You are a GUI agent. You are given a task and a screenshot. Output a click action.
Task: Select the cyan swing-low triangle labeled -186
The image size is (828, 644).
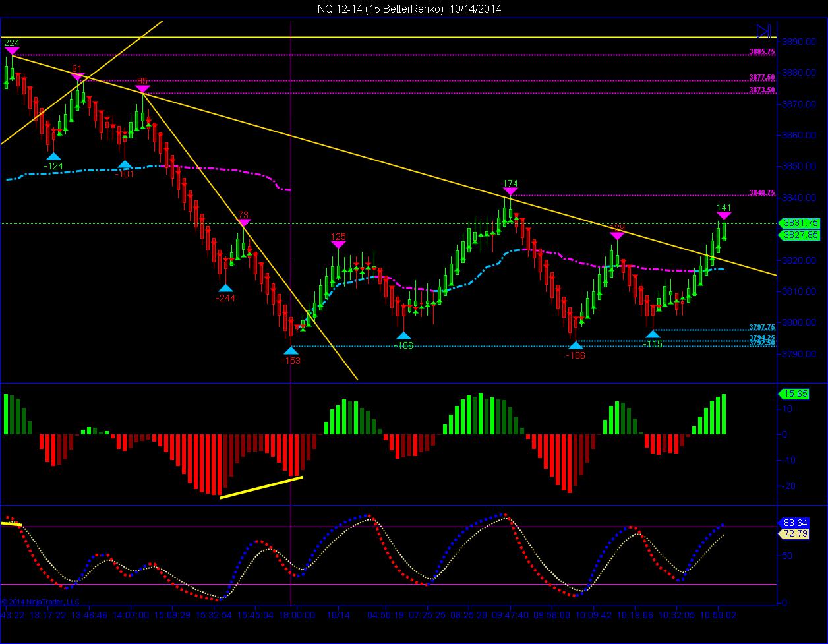(x=576, y=345)
